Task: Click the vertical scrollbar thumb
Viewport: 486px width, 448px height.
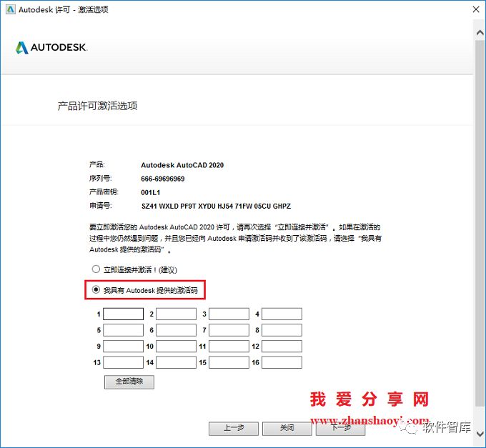Action: (x=480, y=221)
